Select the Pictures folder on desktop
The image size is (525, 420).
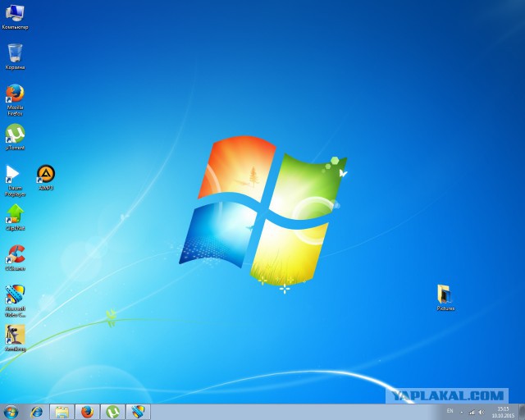pyautogui.click(x=445, y=298)
